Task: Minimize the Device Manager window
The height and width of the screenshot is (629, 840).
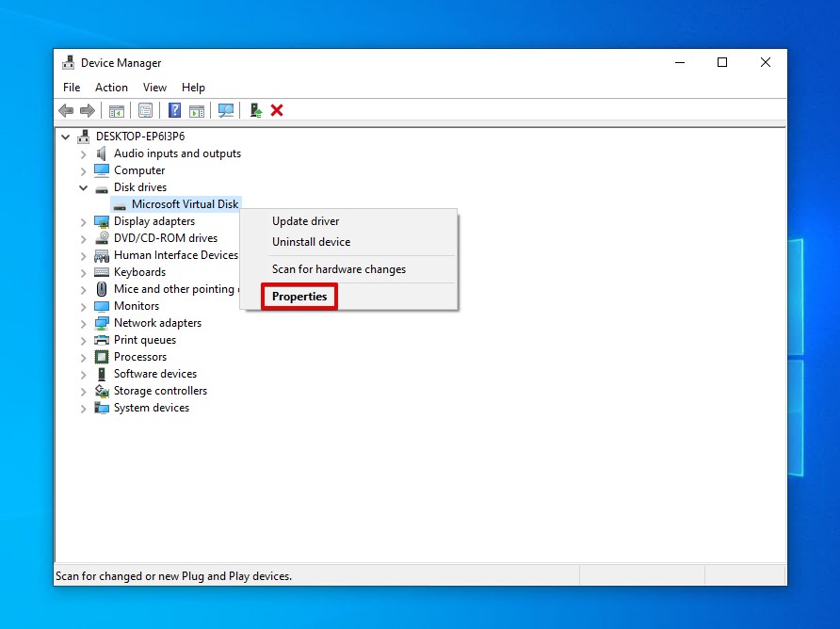Action: (x=680, y=63)
